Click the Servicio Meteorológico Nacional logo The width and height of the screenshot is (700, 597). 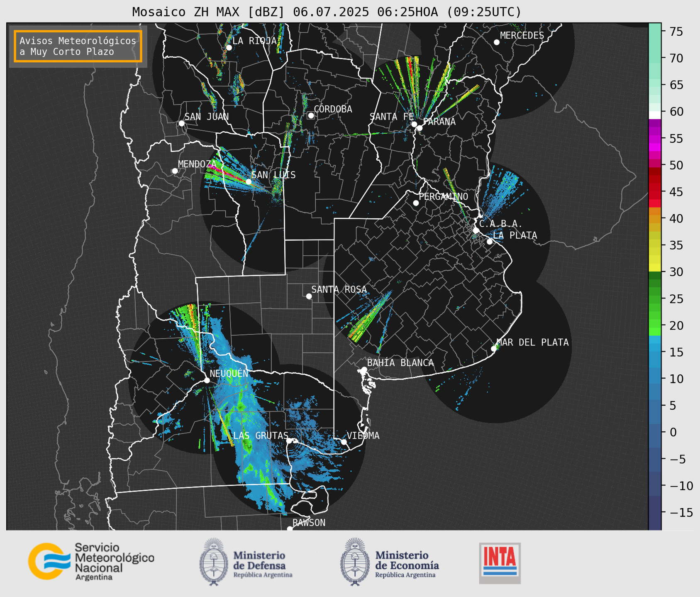tap(91, 561)
